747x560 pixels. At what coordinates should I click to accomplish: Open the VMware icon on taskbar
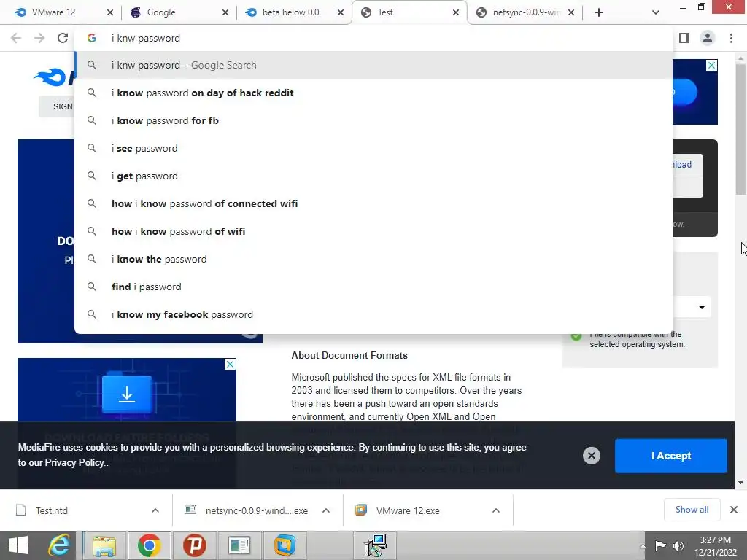click(285, 545)
